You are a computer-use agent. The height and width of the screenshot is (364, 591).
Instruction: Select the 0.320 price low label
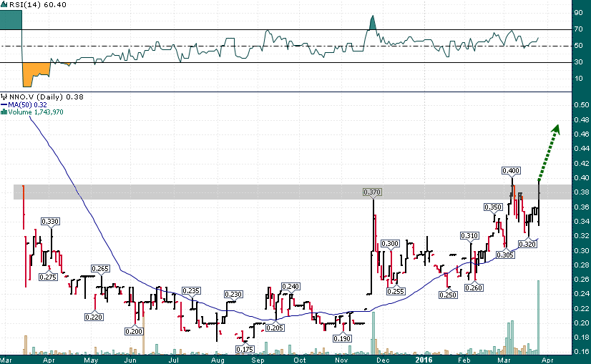click(x=527, y=244)
